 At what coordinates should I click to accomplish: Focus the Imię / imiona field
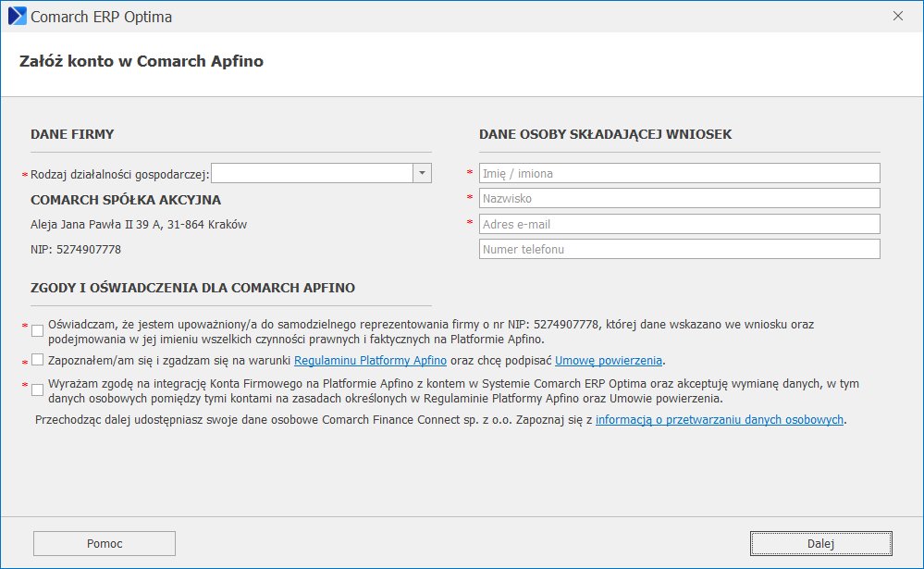(x=680, y=173)
